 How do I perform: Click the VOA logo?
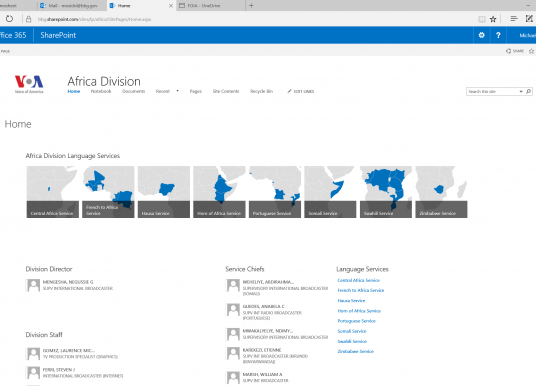[29, 84]
